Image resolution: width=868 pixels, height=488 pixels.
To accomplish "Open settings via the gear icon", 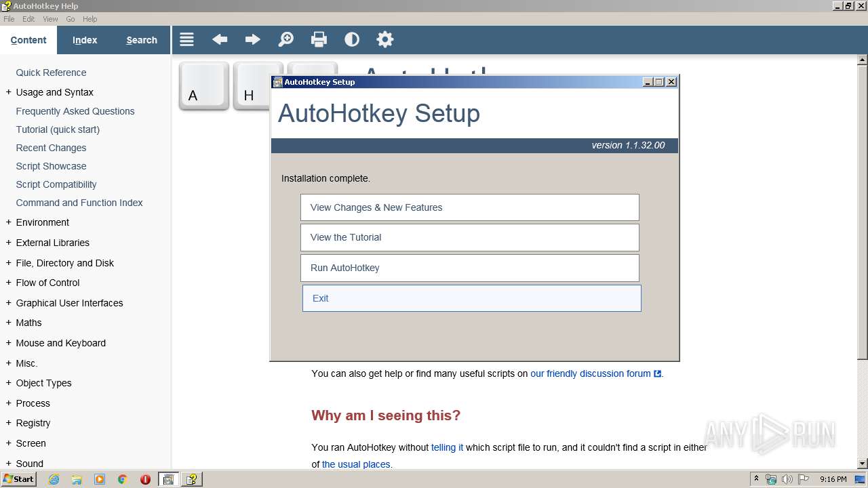I will pos(385,40).
